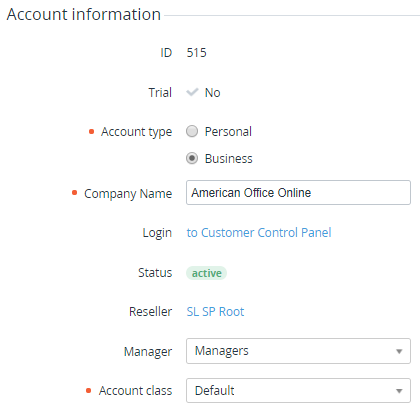420x410 pixels.
Task: Click the Personal option label text
Action: tap(228, 131)
